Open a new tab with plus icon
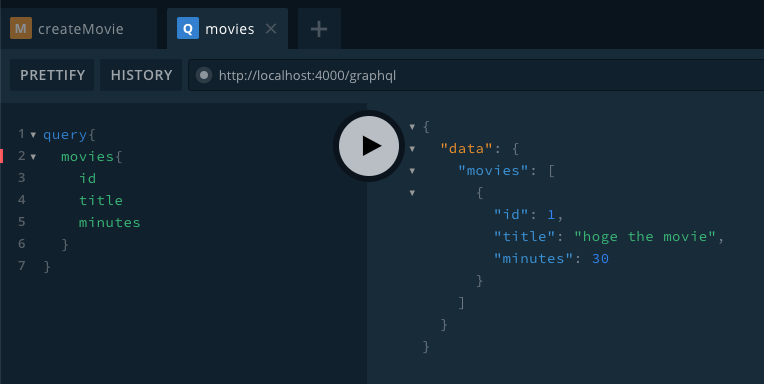 click(x=319, y=29)
